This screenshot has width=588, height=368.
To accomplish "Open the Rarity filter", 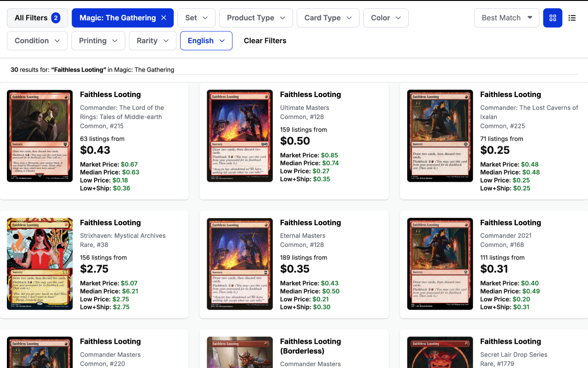I will pos(153,40).
